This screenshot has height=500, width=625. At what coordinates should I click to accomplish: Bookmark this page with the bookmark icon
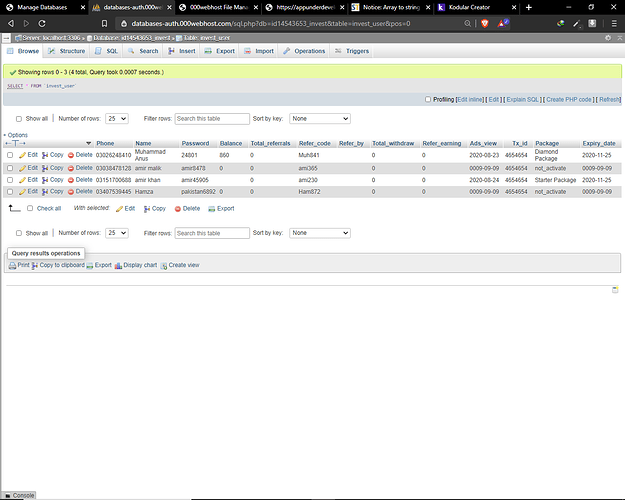(x=104, y=24)
